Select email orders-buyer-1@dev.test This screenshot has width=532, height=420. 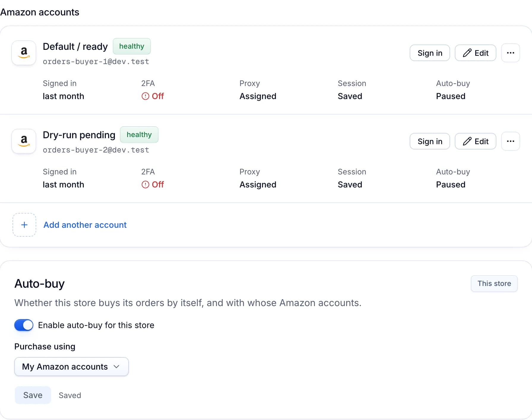pos(96,61)
